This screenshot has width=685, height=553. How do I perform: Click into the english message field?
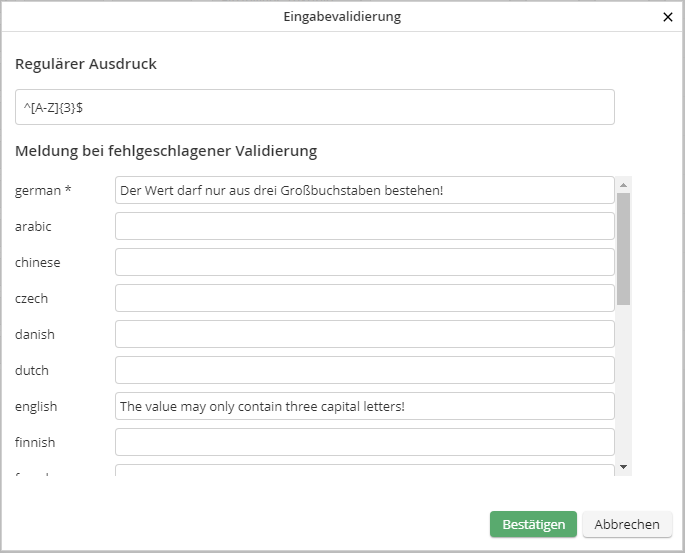(364, 406)
